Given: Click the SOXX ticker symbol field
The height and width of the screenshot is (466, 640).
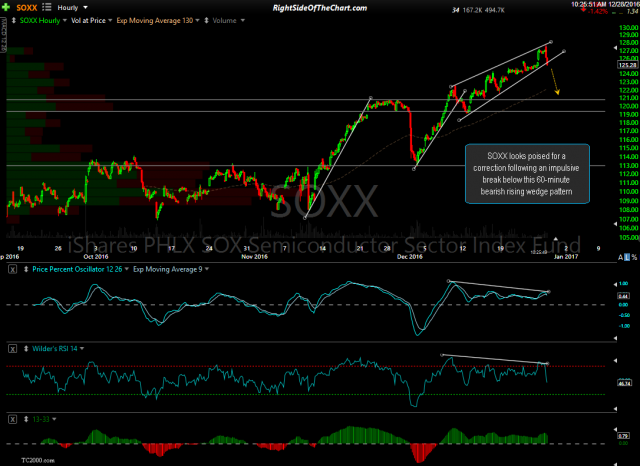Looking at the screenshot, I should (27, 7).
